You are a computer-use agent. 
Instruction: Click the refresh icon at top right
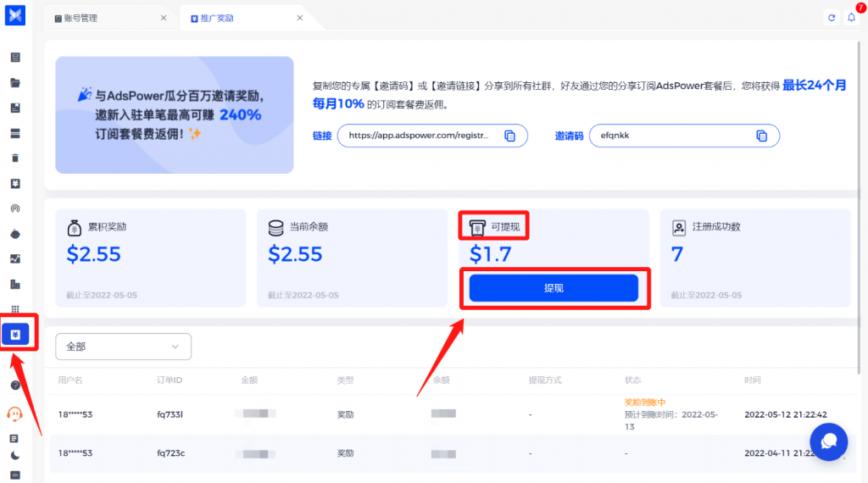coord(832,18)
